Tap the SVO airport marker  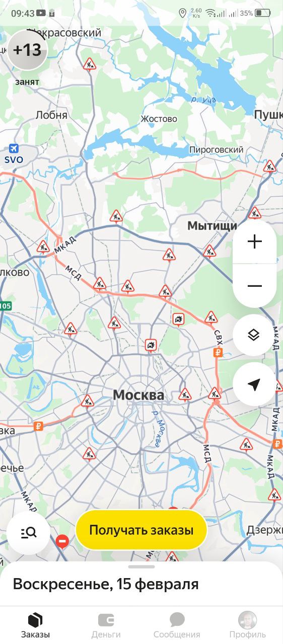[14, 149]
